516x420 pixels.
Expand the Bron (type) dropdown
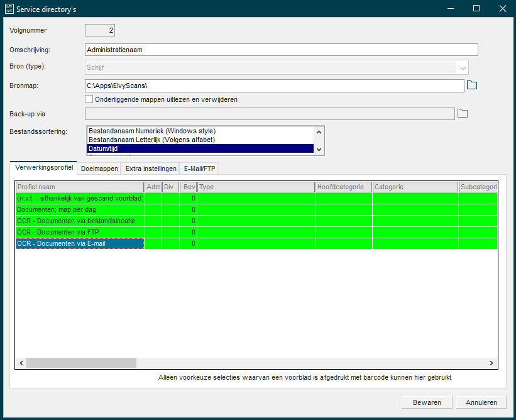pyautogui.click(x=463, y=67)
